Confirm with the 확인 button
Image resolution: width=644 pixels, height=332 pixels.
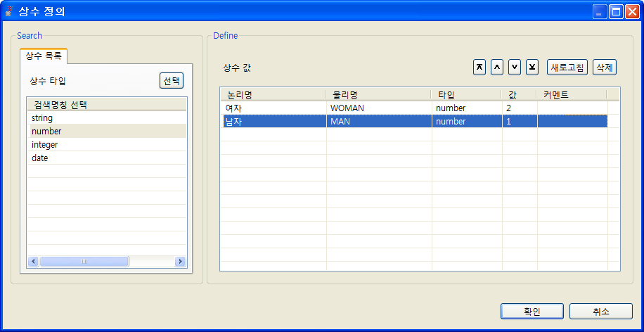click(x=532, y=312)
